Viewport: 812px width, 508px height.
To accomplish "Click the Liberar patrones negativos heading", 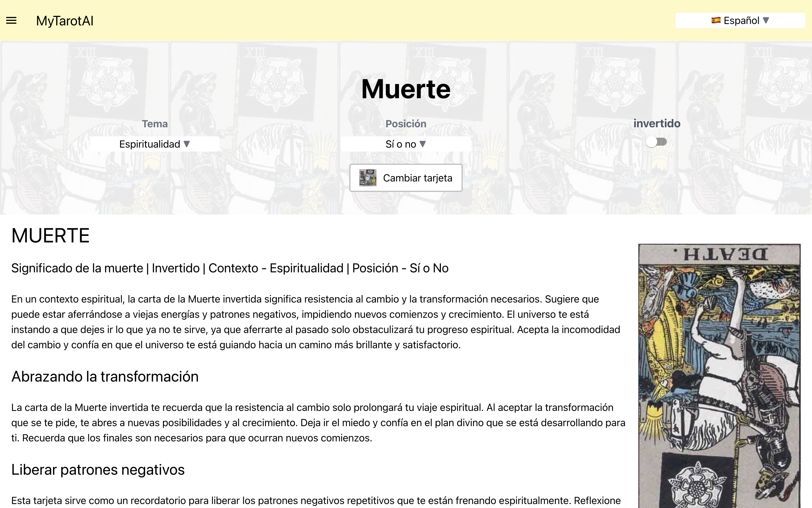I will click(x=98, y=470).
